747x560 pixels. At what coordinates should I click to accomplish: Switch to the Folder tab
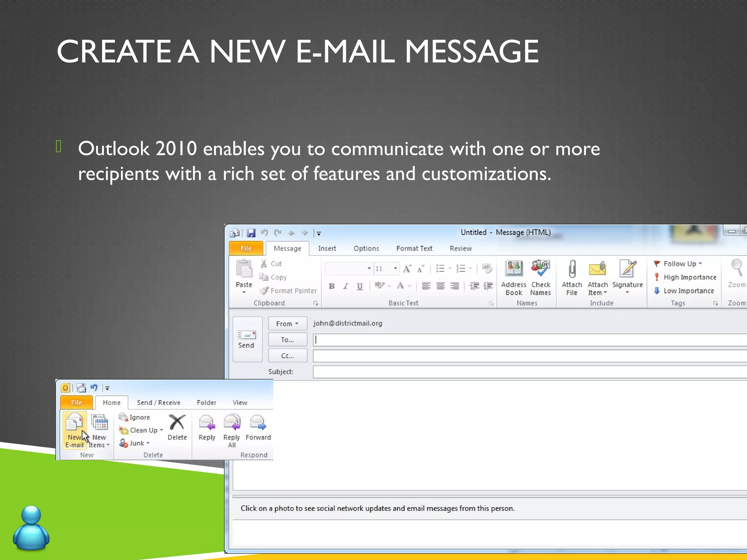(x=206, y=402)
